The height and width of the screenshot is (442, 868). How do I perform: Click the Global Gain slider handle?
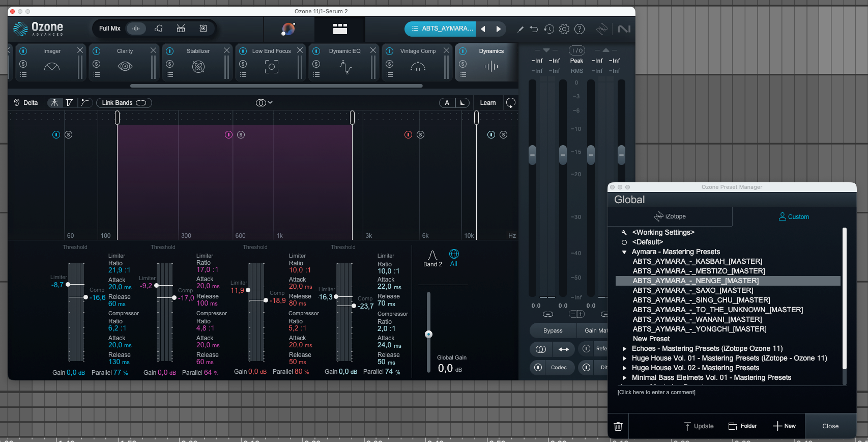point(428,334)
